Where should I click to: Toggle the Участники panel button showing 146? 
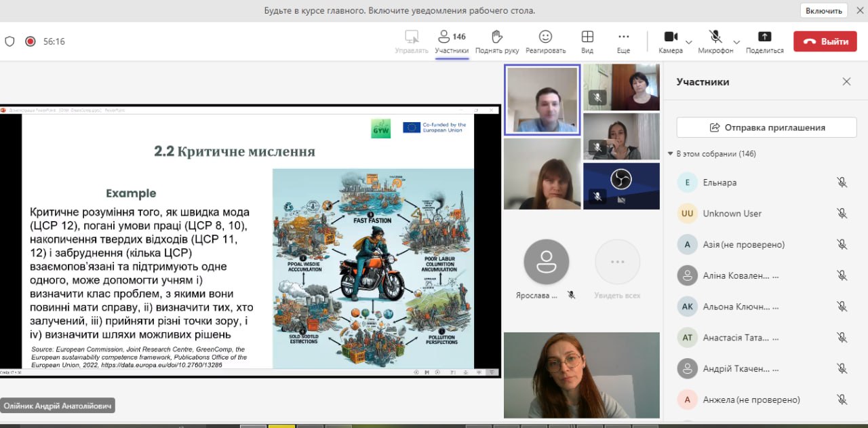click(452, 41)
